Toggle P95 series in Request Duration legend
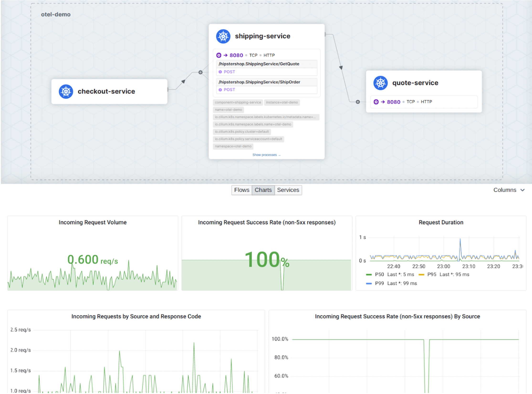The height and width of the screenshot is (394, 532). click(x=432, y=275)
